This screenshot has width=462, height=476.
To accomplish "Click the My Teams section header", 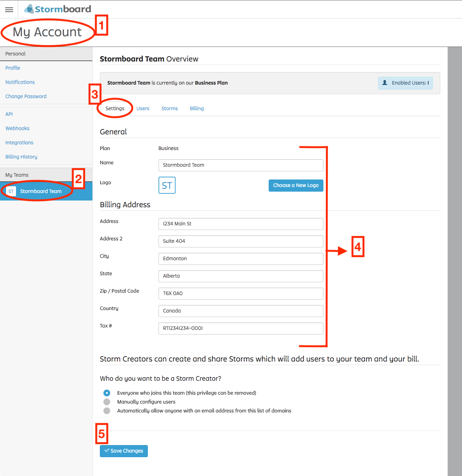I will [46, 175].
